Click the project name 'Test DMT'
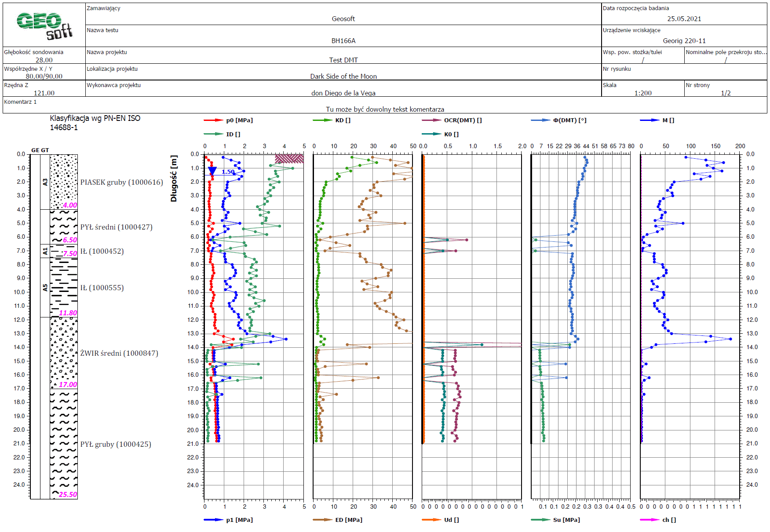Screen dimensions: 770x532 [343, 60]
